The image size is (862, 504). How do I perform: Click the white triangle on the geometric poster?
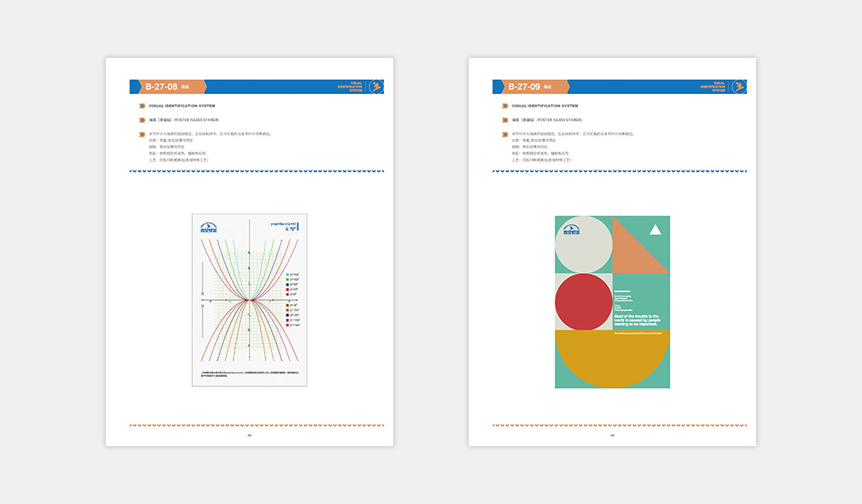[x=655, y=229]
